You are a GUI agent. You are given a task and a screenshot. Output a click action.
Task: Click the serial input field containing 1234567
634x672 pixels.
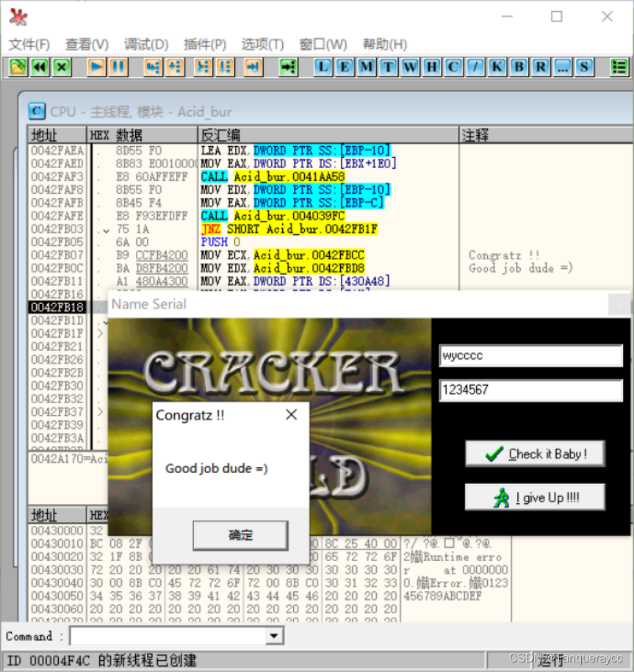tap(530, 390)
